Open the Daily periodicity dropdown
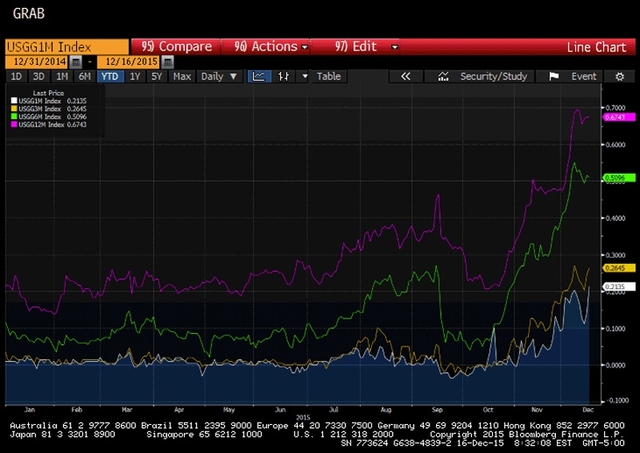The image size is (640, 453). click(219, 76)
